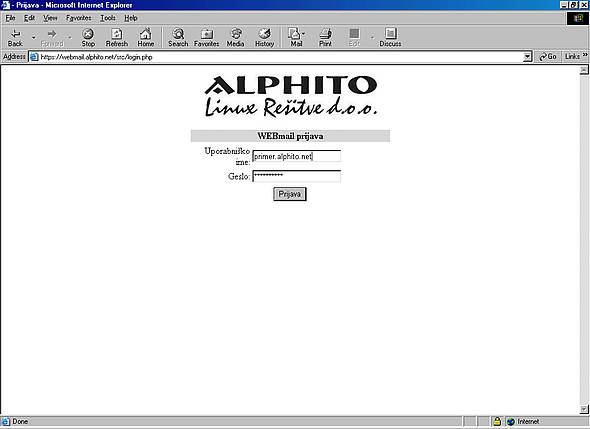Open the Search pane
The height and width of the screenshot is (429, 590).
[x=178, y=38]
